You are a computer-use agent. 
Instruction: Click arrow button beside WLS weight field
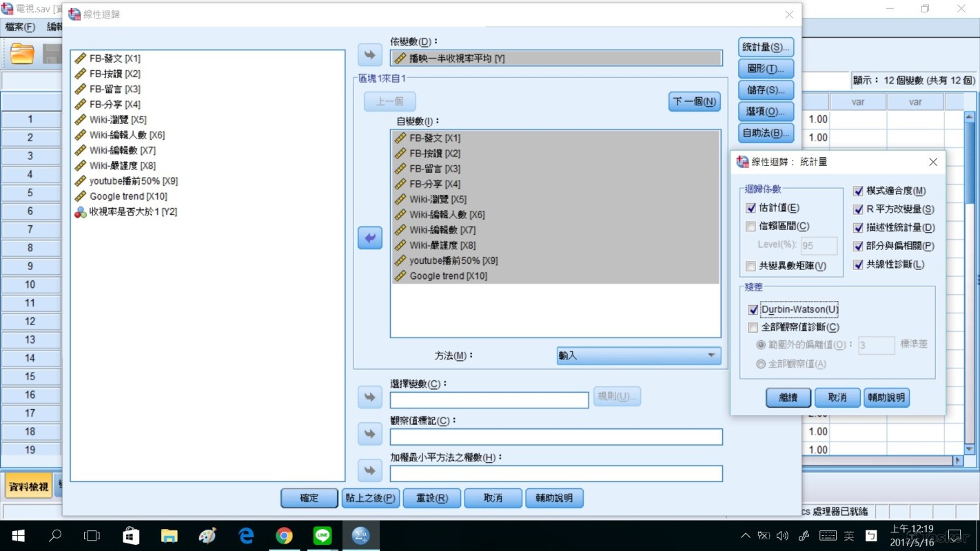(370, 470)
